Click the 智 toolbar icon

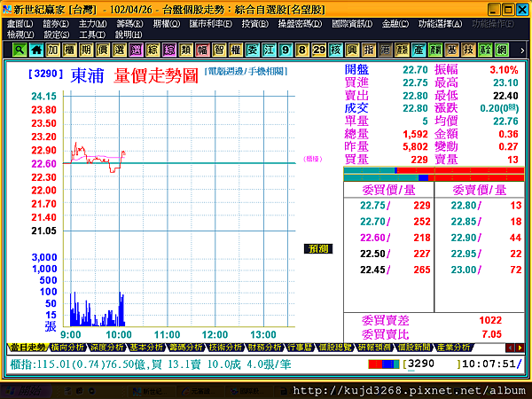click(x=219, y=50)
